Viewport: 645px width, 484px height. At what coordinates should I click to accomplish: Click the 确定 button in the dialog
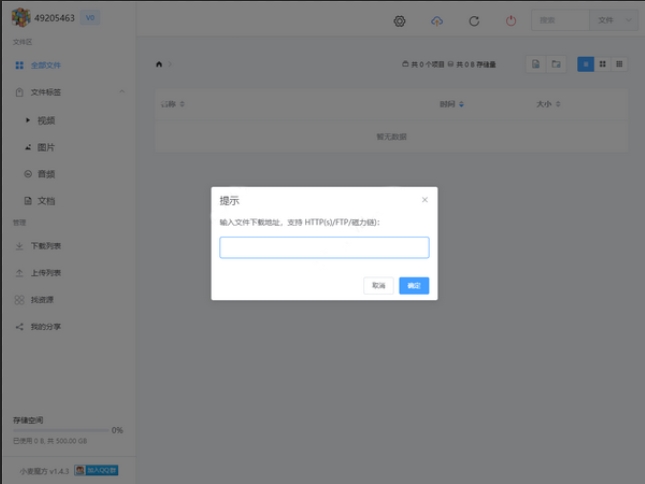[414, 286]
